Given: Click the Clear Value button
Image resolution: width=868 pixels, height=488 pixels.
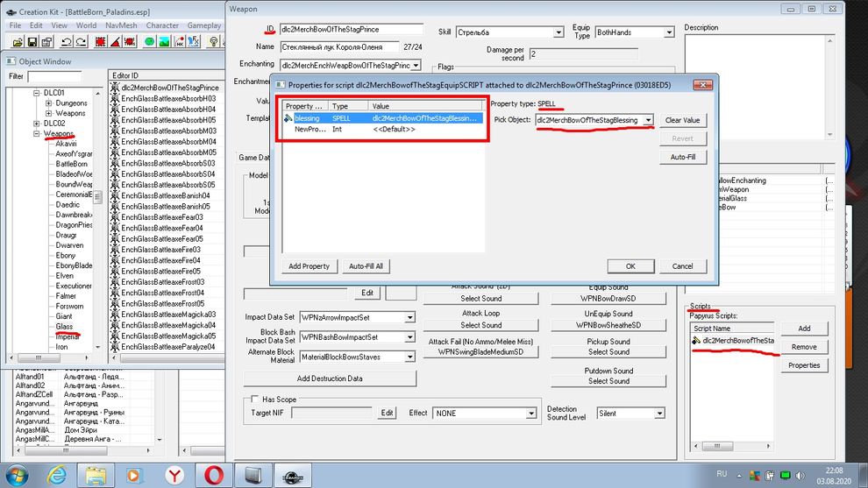Looking at the screenshot, I should click(682, 120).
